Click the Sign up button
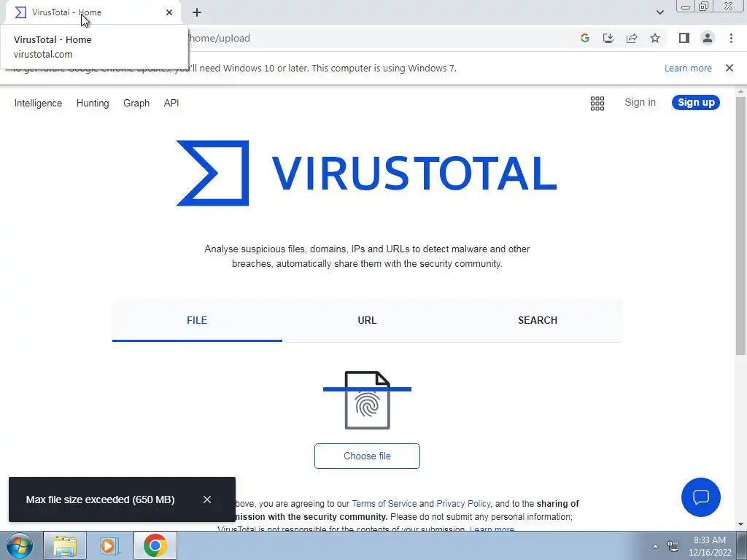The image size is (747, 560). pos(695,102)
